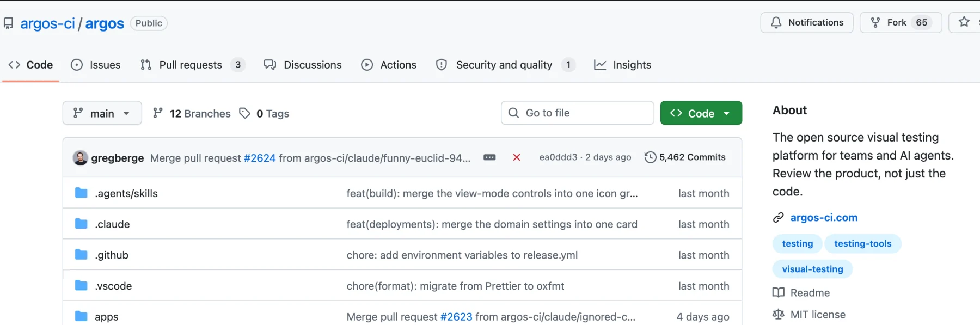This screenshot has height=325, width=980.
Task: Click the Public visibility label
Action: 149,23
